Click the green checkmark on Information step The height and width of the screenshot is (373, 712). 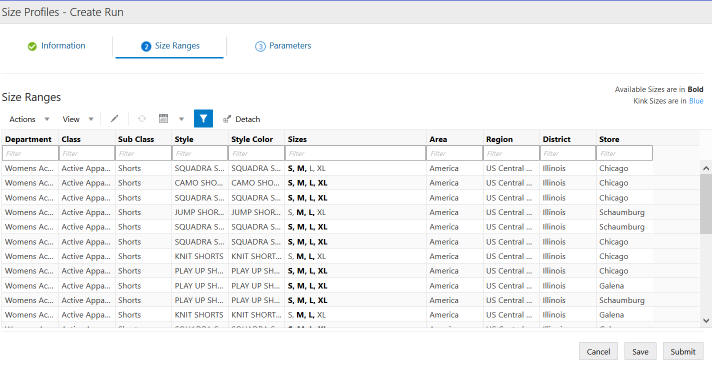tap(32, 46)
